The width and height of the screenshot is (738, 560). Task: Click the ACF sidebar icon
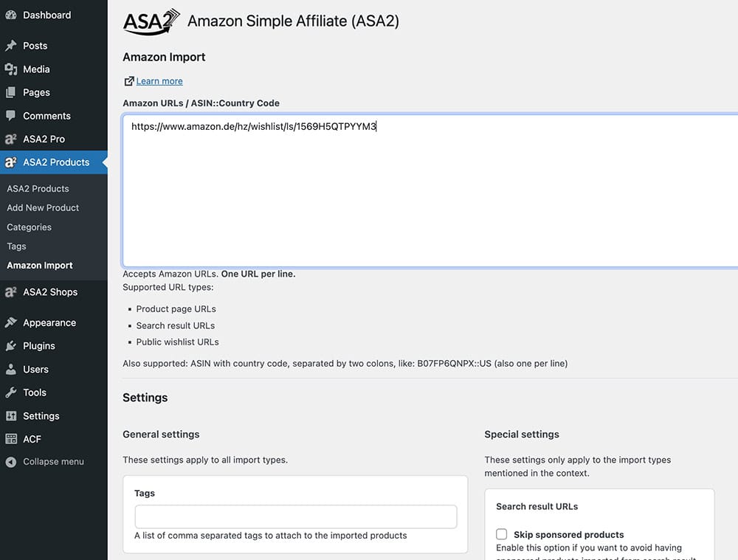click(x=10, y=438)
